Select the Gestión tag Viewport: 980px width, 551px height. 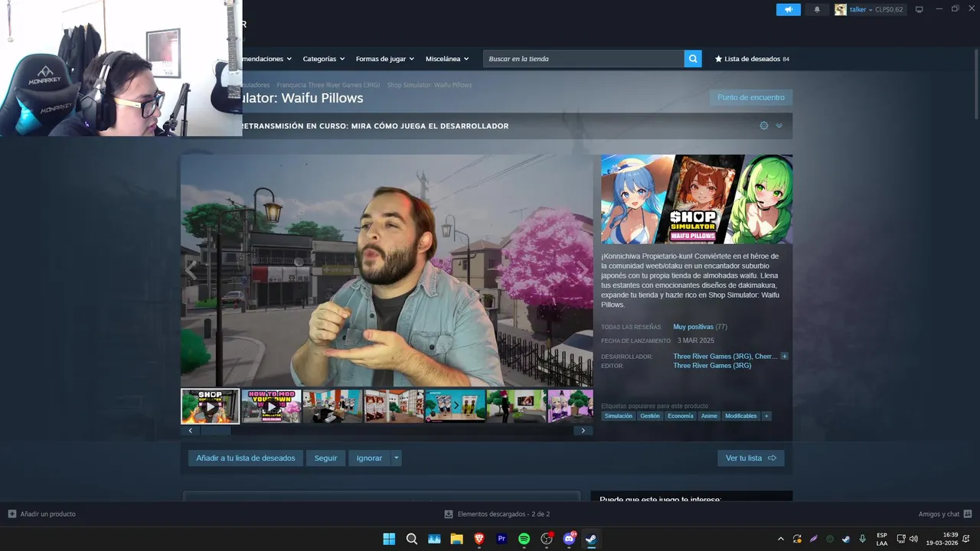649,416
